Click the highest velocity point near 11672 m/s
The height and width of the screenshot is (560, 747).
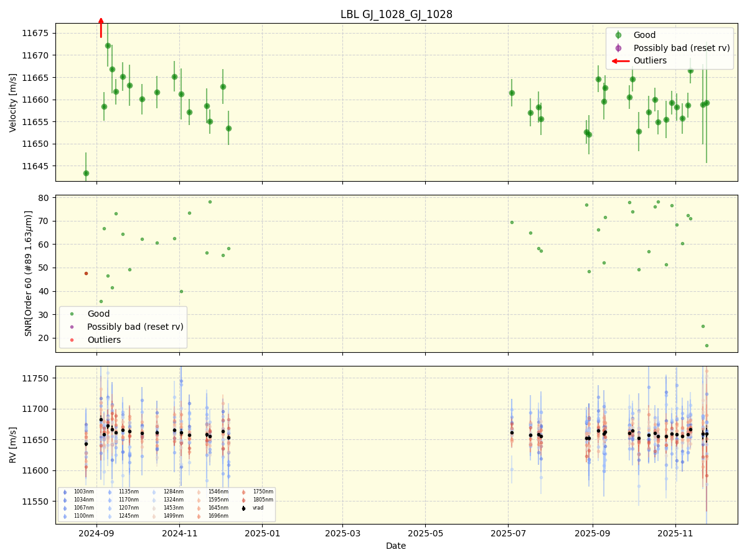[108, 45]
